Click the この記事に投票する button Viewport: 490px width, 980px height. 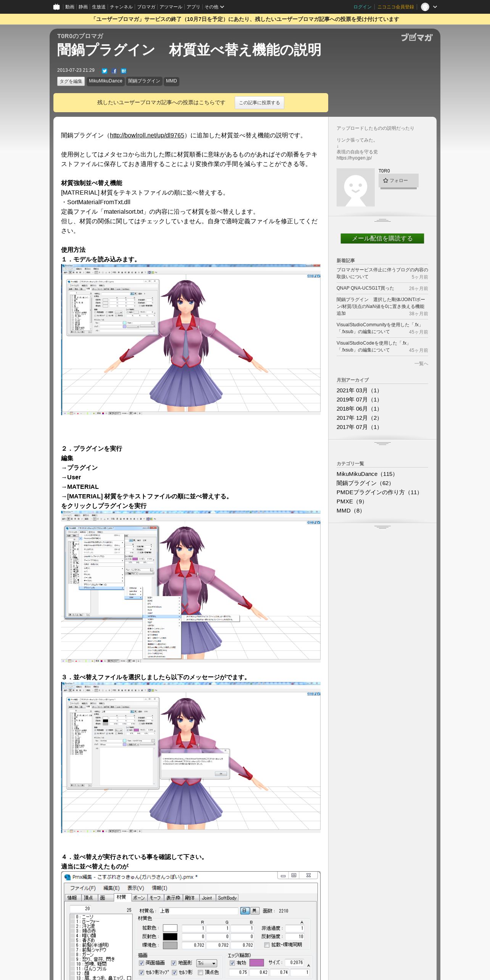[x=260, y=103]
